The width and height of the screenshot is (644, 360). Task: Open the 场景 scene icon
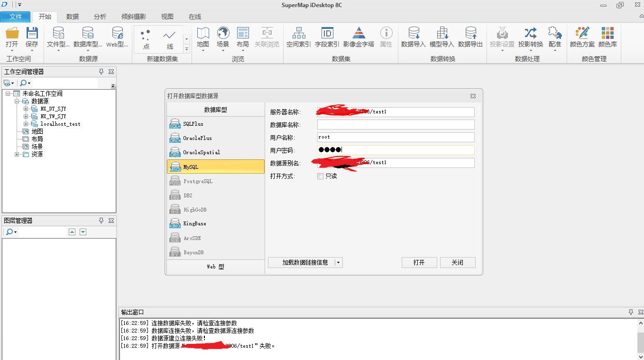tap(223, 33)
